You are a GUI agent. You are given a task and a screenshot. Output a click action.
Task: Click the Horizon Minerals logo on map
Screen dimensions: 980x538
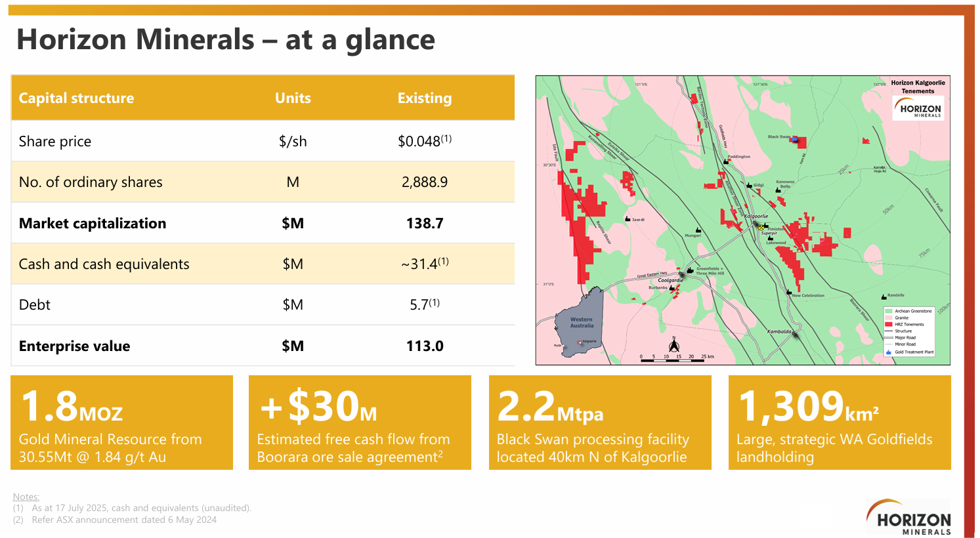919,109
